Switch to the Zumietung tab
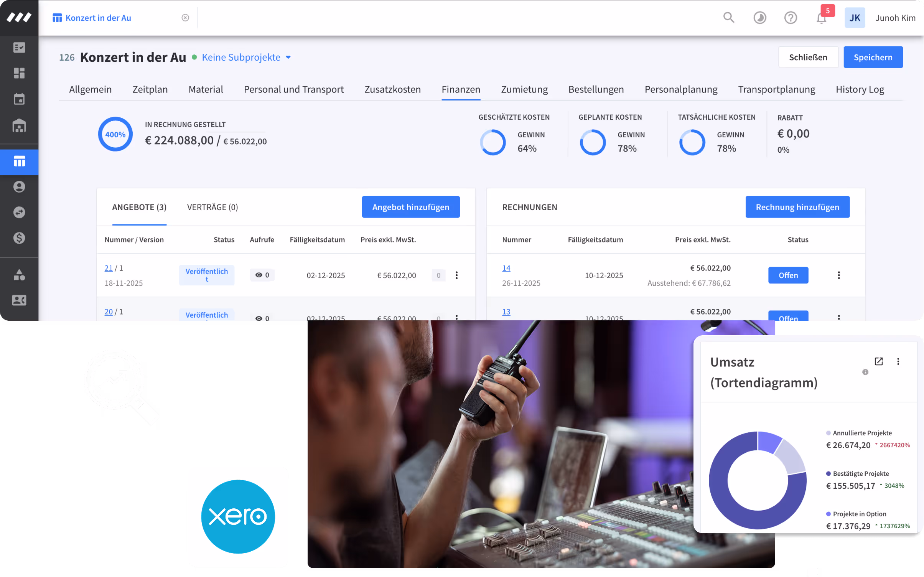The height and width of the screenshot is (577, 924). click(524, 89)
